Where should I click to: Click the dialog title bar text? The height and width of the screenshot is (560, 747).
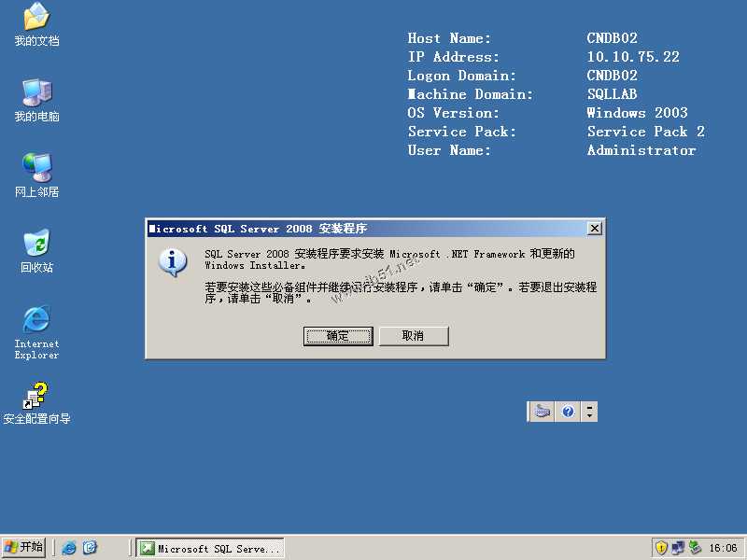pos(258,229)
